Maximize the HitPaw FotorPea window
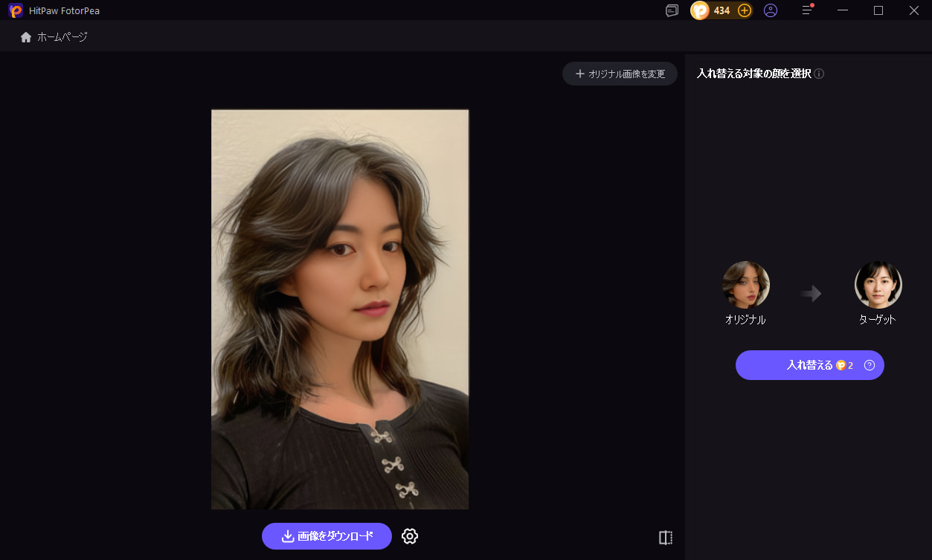Image resolution: width=932 pixels, height=560 pixels. click(878, 10)
